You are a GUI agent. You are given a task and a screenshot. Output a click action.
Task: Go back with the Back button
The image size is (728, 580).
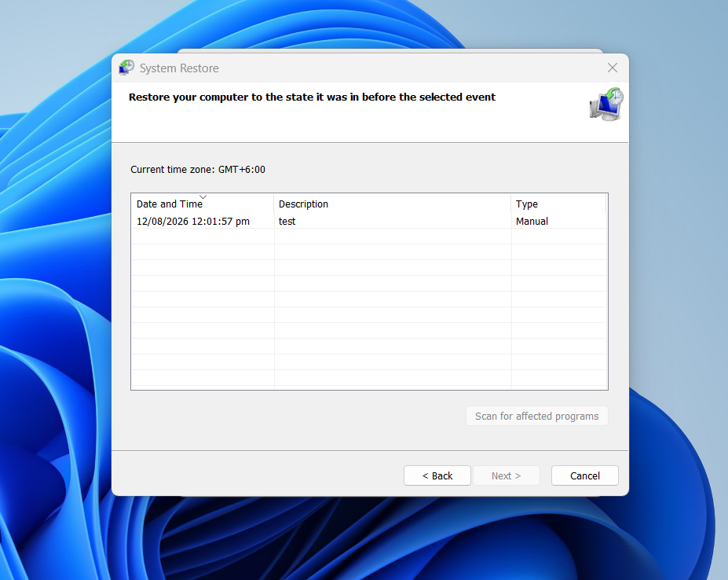pos(437,475)
